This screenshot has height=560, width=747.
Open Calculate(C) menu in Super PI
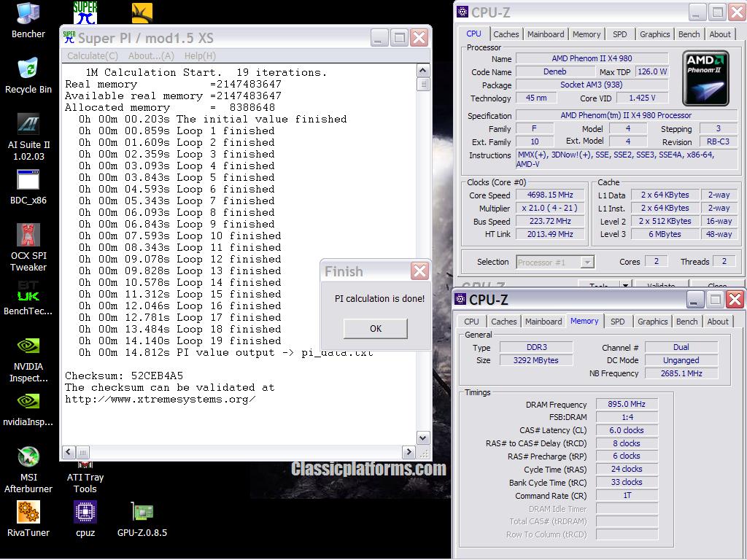coord(93,55)
